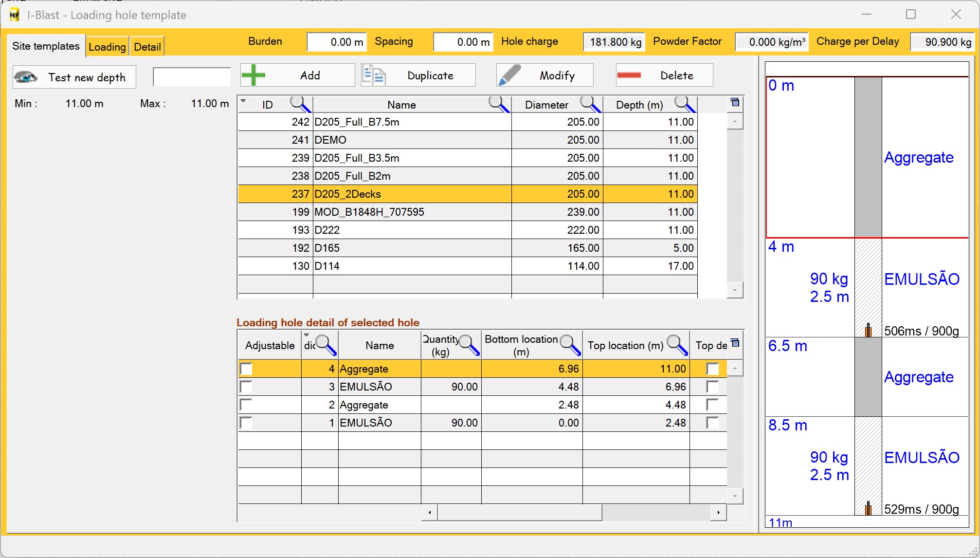Click the magnifier in Top location column
This screenshot has height=558, width=980.
point(677,345)
